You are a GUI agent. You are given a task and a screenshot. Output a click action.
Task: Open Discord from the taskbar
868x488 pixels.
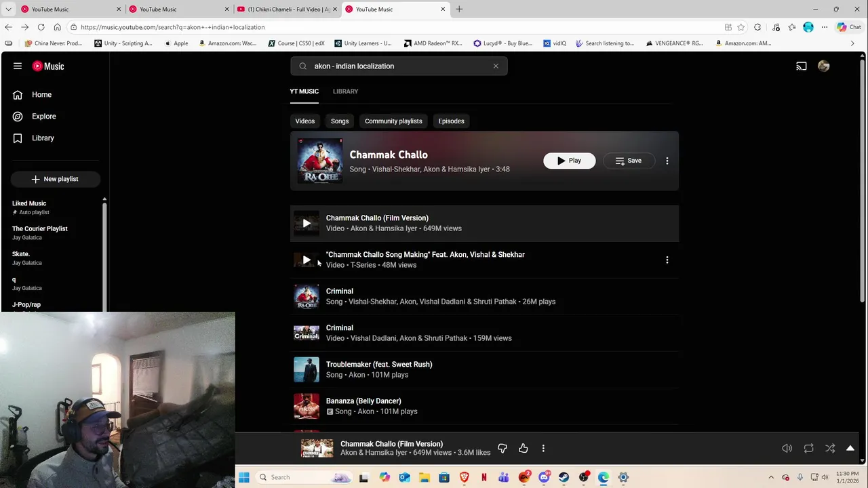pyautogui.click(x=544, y=477)
